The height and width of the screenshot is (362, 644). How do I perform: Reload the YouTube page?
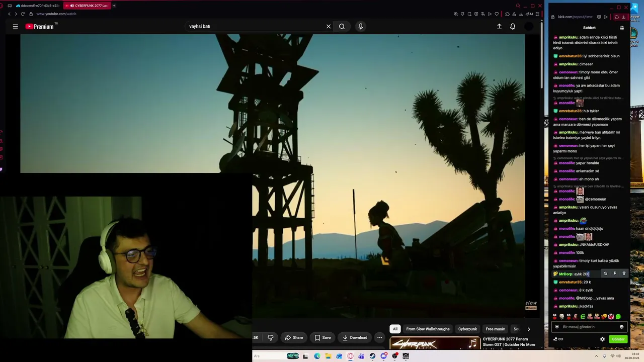point(23,14)
